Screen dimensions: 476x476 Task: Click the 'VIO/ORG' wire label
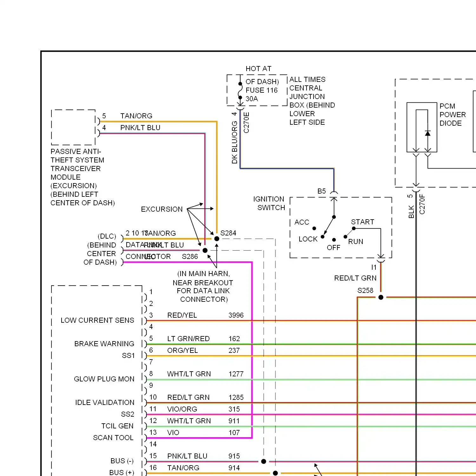click(x=182, y=409)
